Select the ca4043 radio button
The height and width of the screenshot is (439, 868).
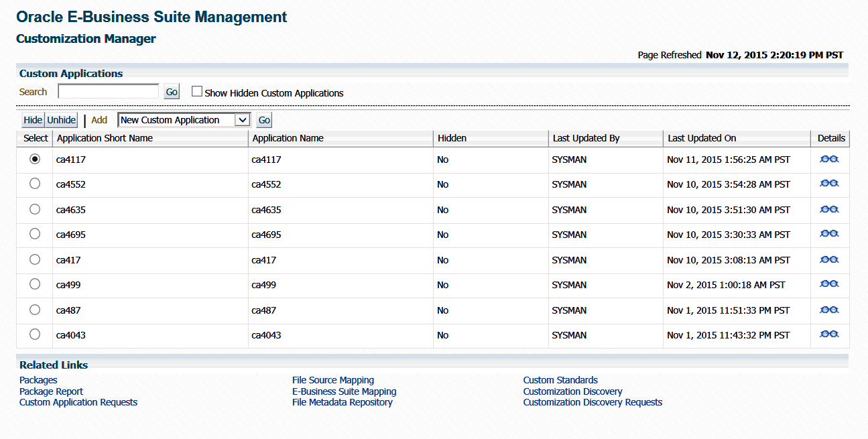[x=35, y=334]
